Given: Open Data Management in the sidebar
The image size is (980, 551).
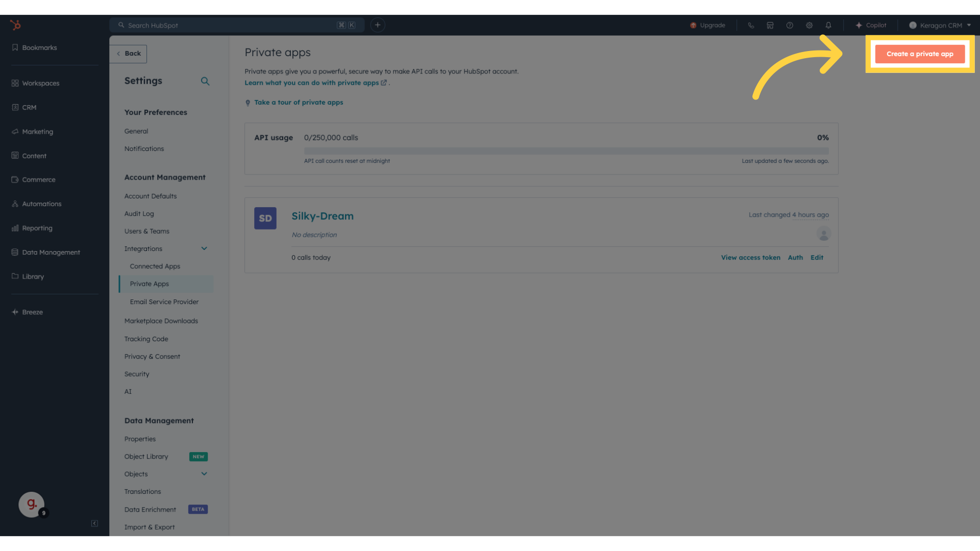Looking at the screenshot, I should 45,252.
